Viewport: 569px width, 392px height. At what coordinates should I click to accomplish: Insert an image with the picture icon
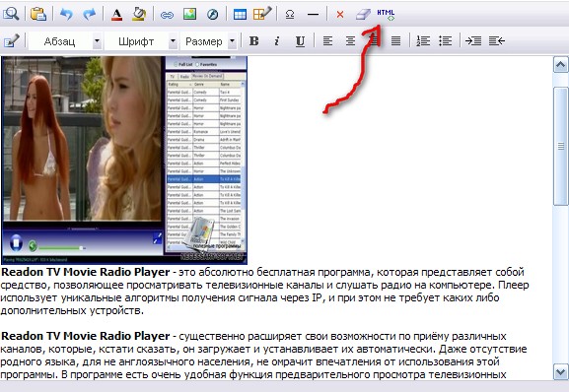pyautogui.click(x=189, y=14)
